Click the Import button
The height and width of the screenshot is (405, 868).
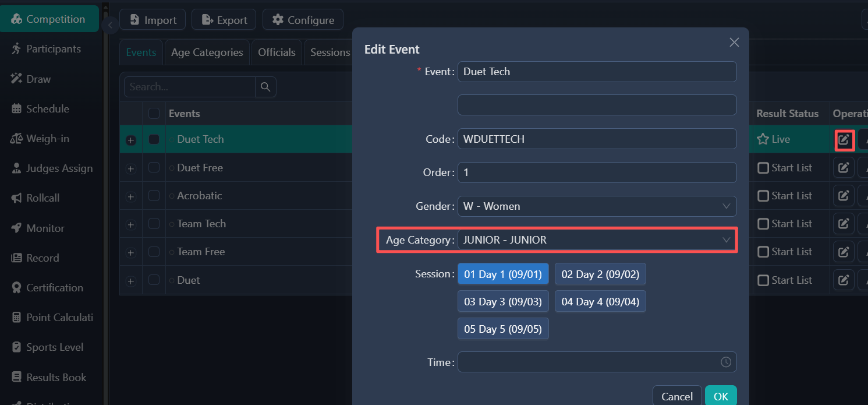[153, 20]
